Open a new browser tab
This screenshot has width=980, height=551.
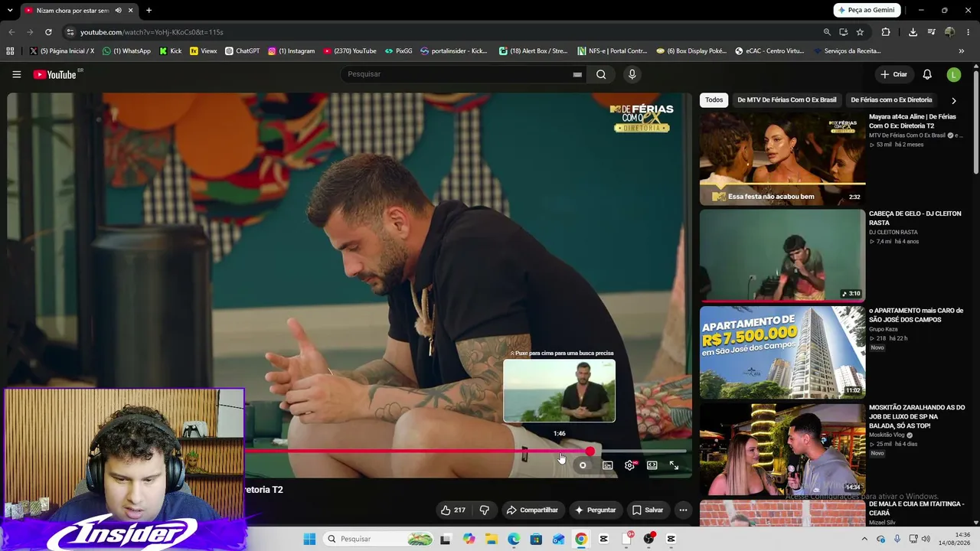[x=149, y=11]
